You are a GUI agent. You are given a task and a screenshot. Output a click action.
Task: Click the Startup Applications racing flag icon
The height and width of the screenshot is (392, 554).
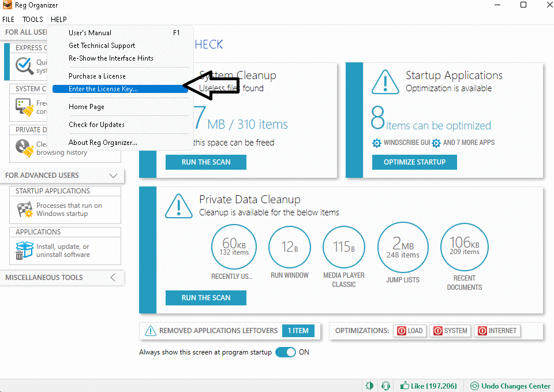24,210
